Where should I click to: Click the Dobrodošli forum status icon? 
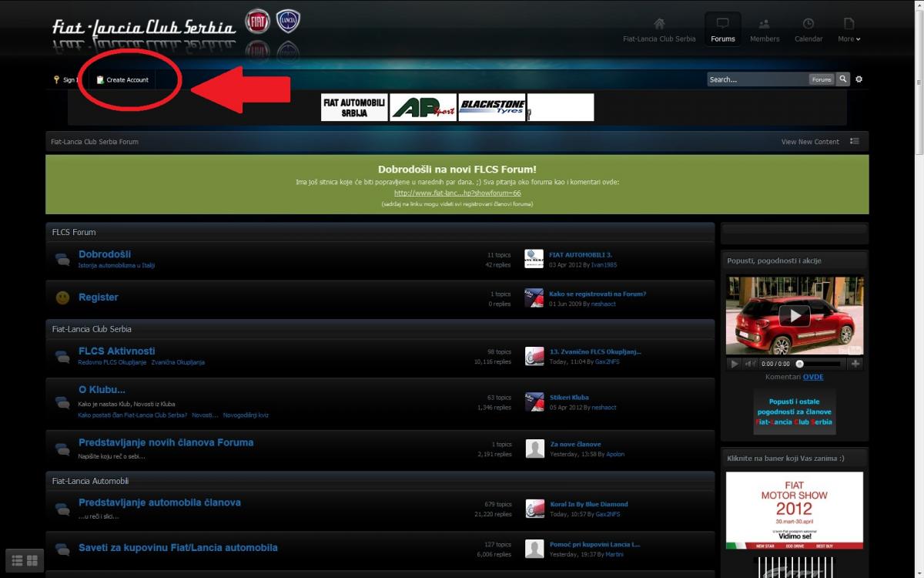click(x=62, y=259)
